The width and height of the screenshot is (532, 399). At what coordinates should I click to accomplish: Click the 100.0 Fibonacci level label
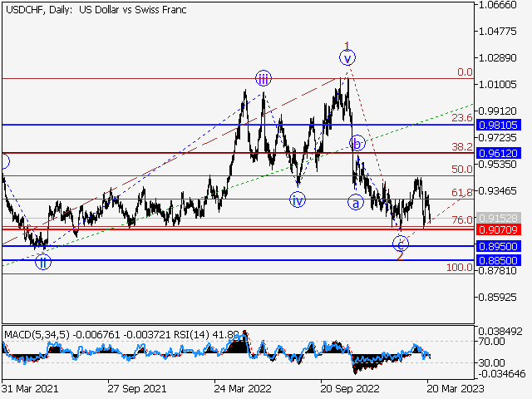pos(460,268)
